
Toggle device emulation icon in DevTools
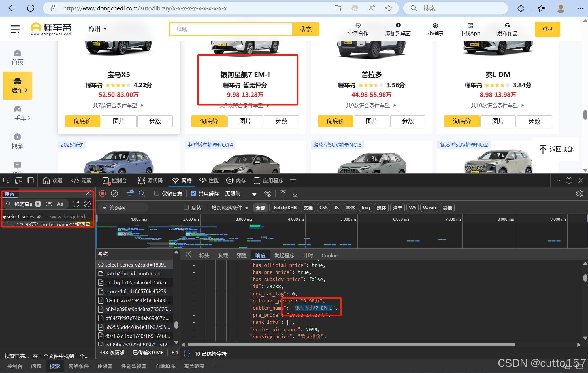(19, 180)
